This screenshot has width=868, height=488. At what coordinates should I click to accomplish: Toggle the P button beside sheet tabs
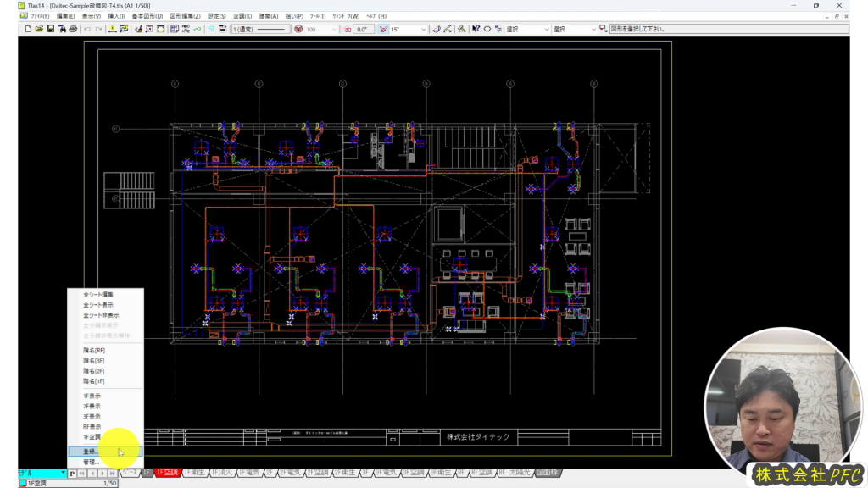pos(72,474)
